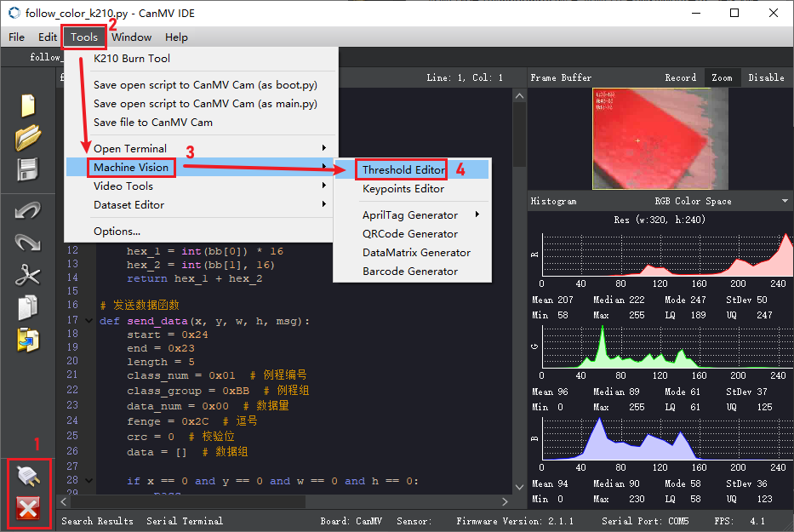Click the Connect plug icon

(x=28, y=476)
